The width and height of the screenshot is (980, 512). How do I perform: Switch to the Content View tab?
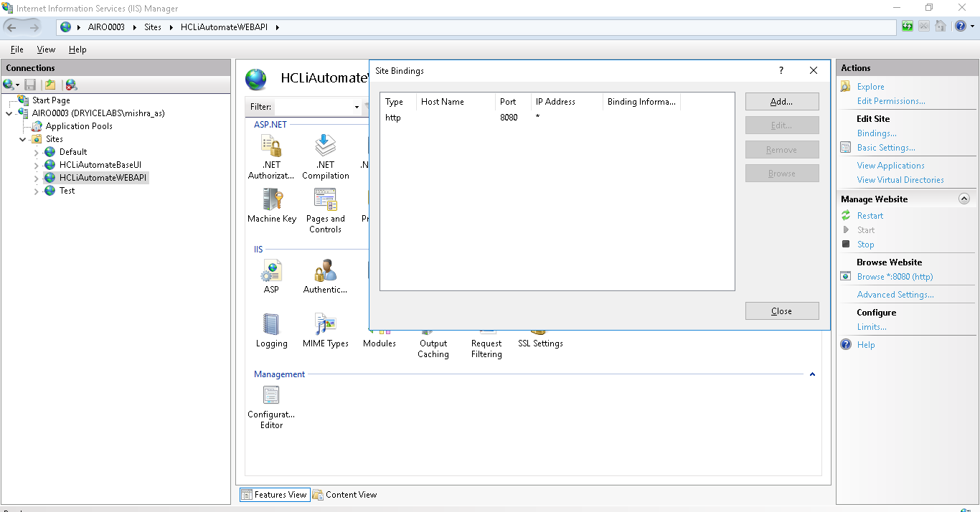(344, 495)
